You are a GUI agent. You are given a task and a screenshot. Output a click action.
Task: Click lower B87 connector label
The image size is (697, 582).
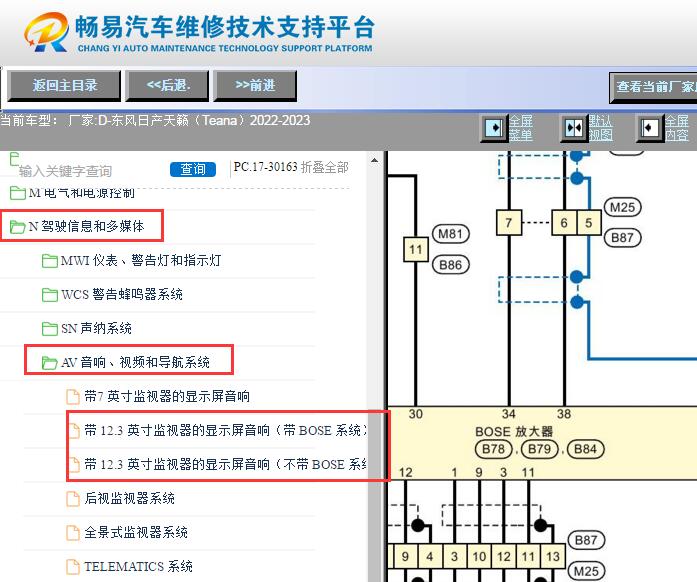tap(586, 540)
